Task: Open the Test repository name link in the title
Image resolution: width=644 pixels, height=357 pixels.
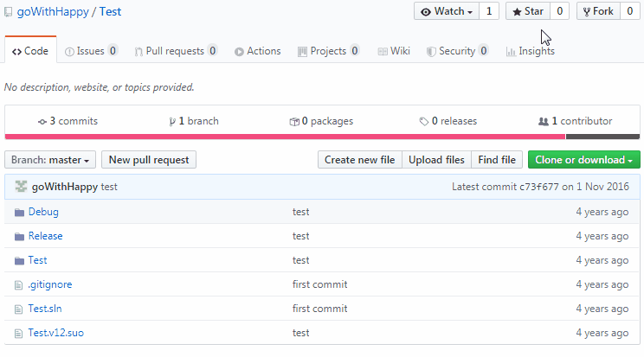Action: 110,11
